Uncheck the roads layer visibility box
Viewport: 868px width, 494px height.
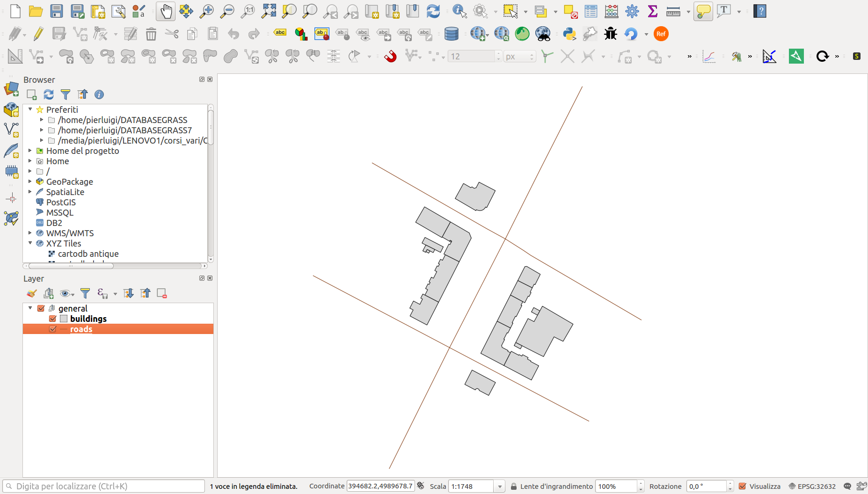point(53,329)
